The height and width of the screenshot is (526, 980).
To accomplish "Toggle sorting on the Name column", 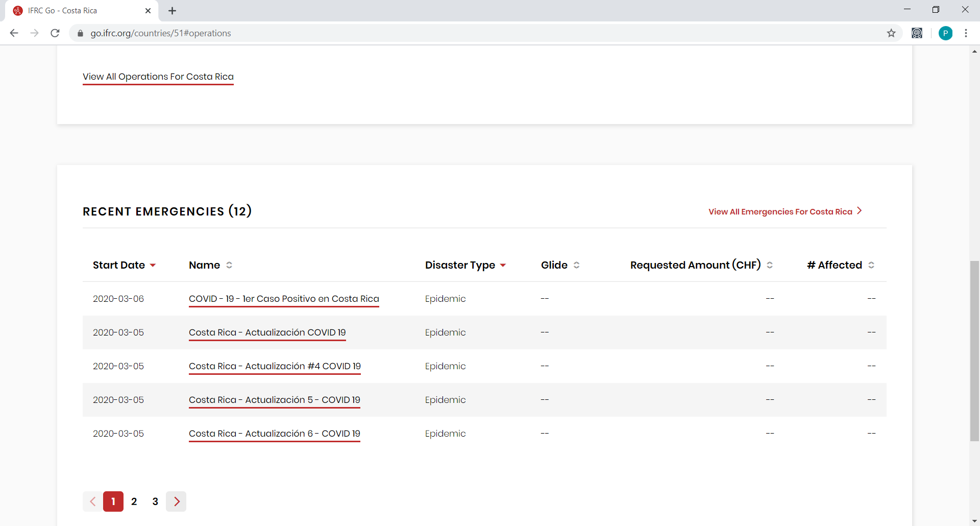I will coord(229,265).
